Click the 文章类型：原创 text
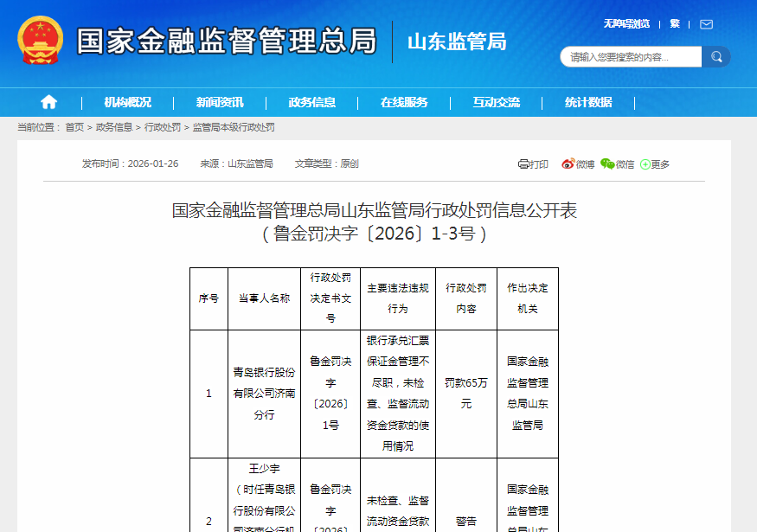This screenshot has height=532, width=757. click(x=327, y=163)
